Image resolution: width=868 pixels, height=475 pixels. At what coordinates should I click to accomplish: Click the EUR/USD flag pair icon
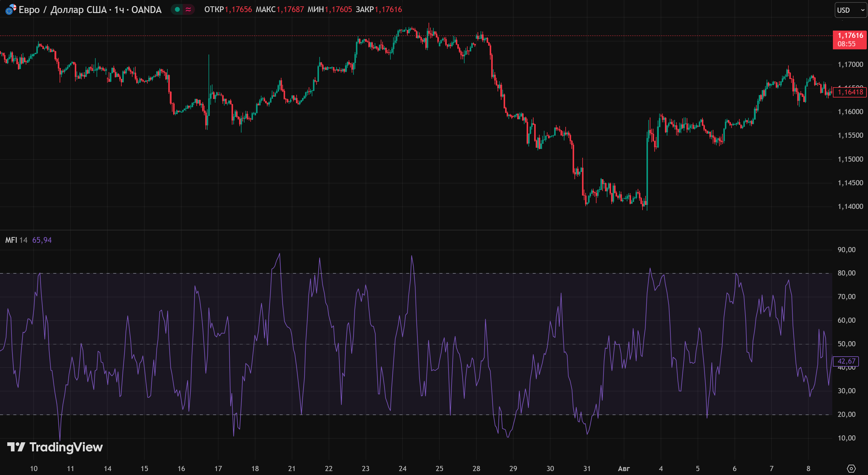point(11,9)
